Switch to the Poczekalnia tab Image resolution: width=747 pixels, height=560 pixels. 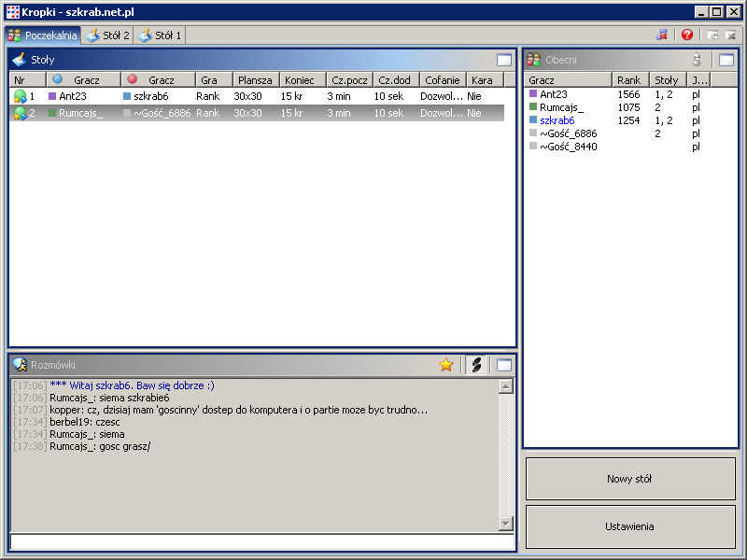42,35
